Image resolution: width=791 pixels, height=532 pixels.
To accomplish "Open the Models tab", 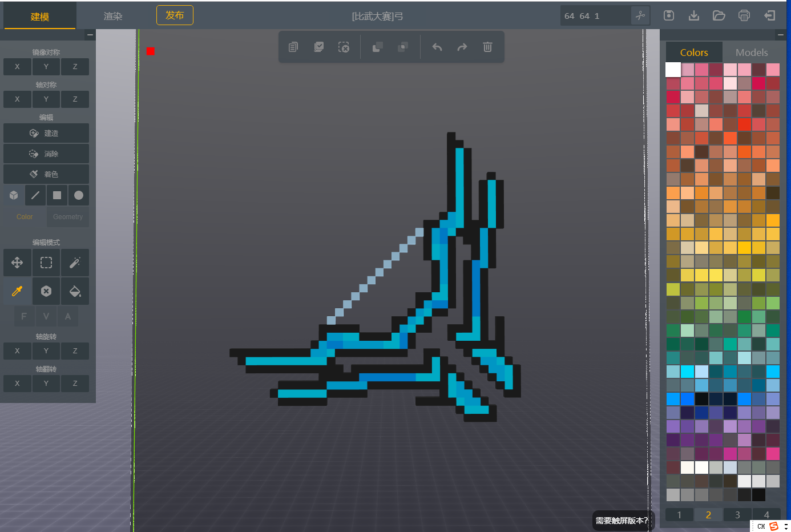I will (x=752, y=53).
